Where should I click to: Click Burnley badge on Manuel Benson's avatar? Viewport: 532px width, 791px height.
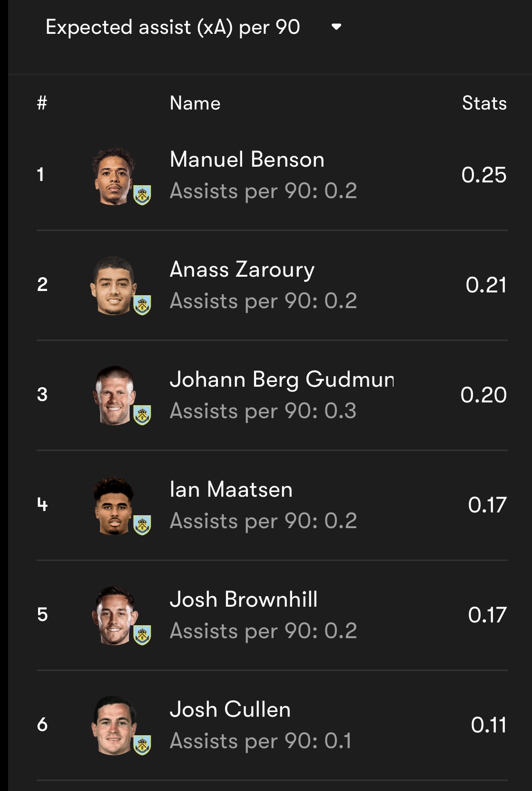pos(142,195)
